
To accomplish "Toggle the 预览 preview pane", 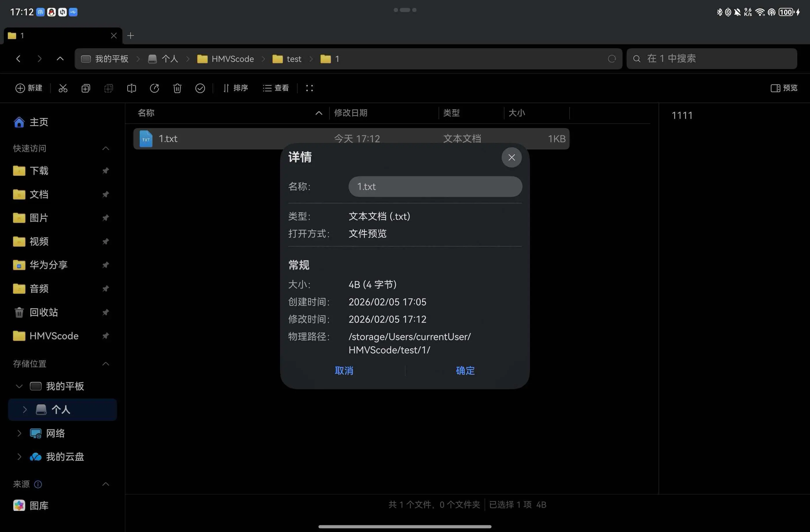I will pos(784,88).
